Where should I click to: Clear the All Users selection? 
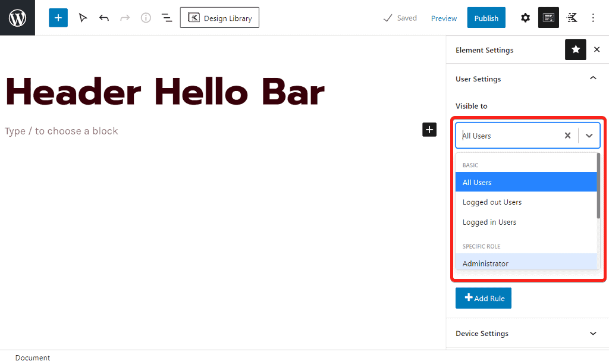pyautogui.click(x=567, y=136)
